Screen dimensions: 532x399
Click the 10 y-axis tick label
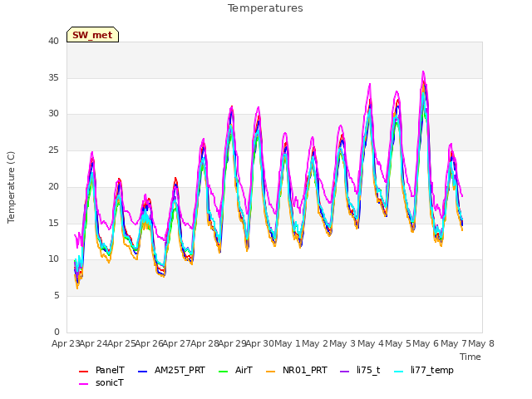coord(53,259)
